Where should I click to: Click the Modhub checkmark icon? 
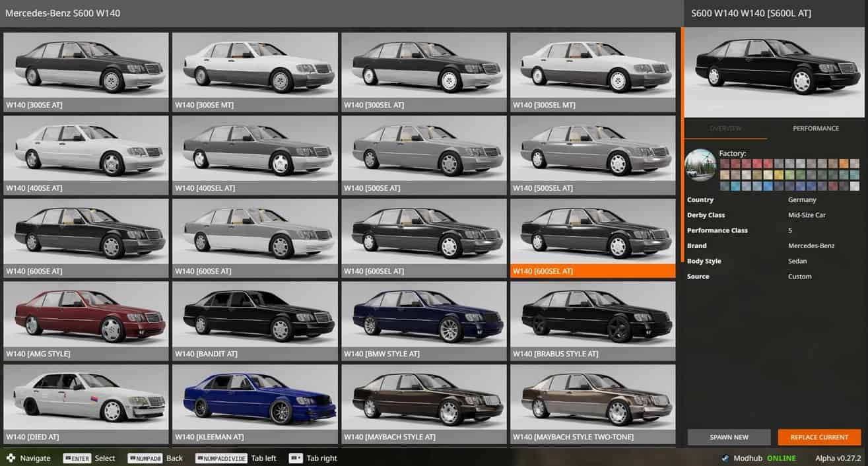[x=725, y=458]
